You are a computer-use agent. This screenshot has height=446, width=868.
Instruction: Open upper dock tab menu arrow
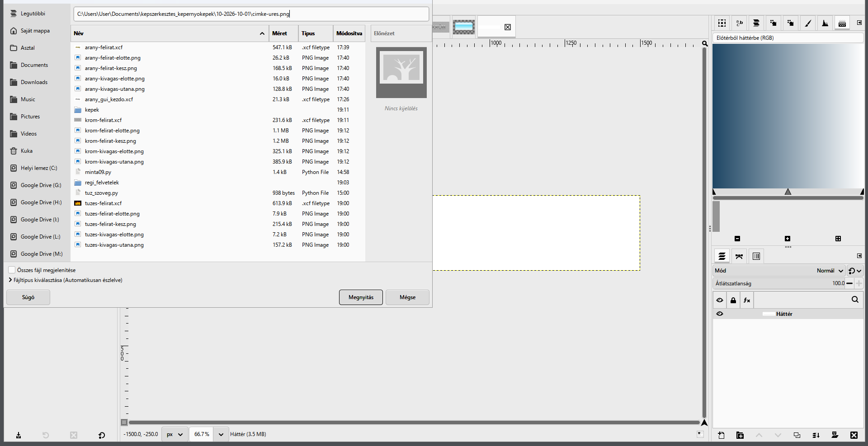[x=859, y=23]
